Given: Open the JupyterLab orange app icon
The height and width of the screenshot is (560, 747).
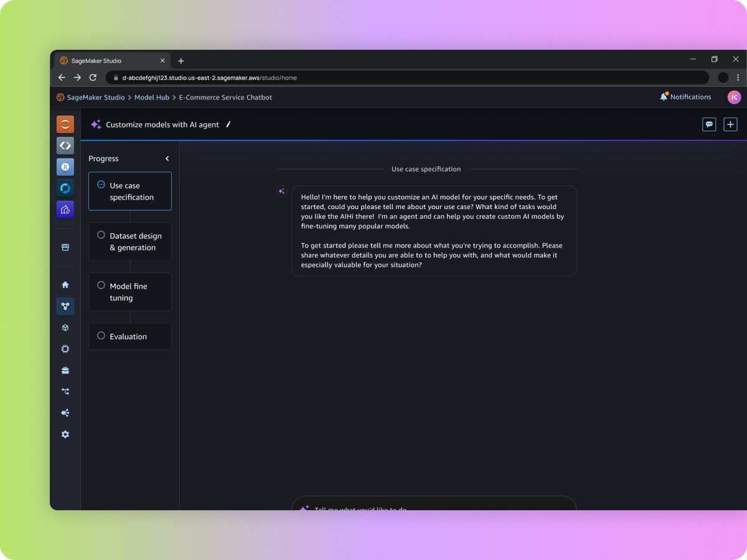Looking at the screenshot, I should pos(65,124).
